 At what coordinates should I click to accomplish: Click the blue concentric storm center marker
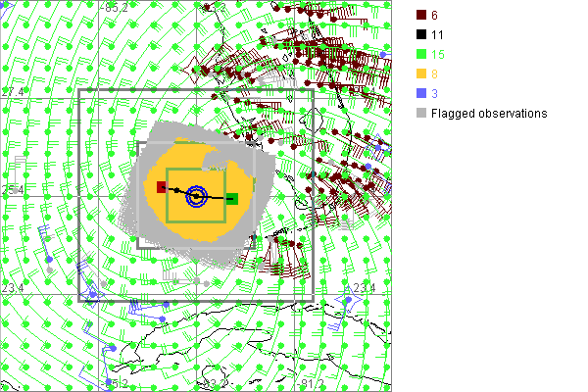(197, 196)
